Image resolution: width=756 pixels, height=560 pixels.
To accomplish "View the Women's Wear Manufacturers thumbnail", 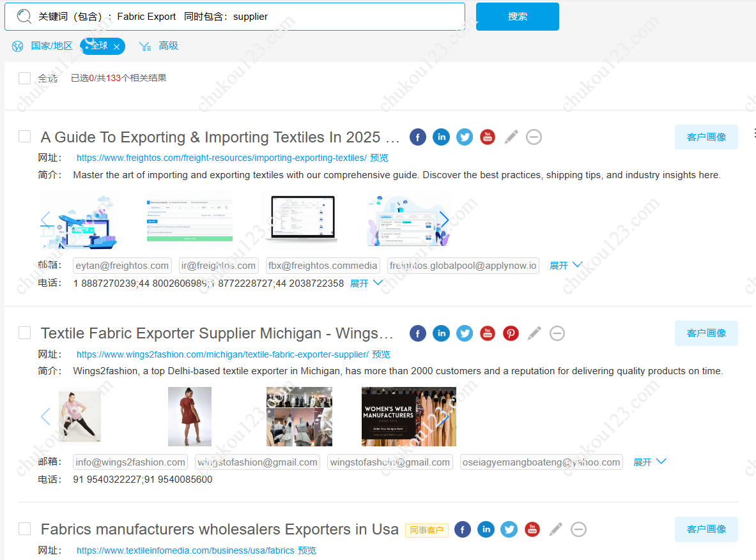I will click(x=409, y=416).
